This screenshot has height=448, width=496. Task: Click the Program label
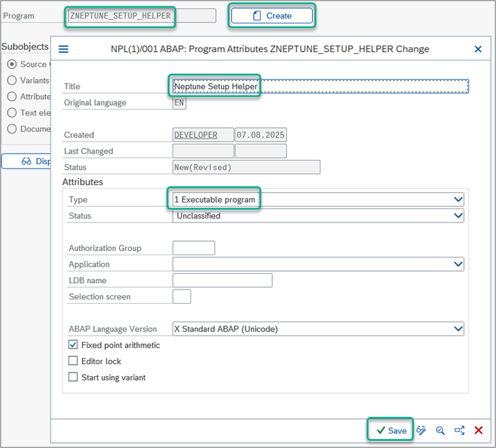18,16
